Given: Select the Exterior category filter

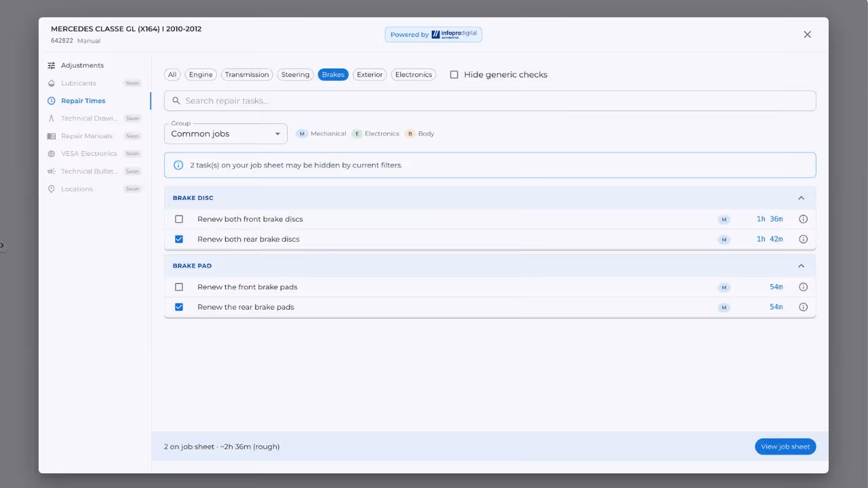Looking at the screenshot, I should [x=370, y=75].
